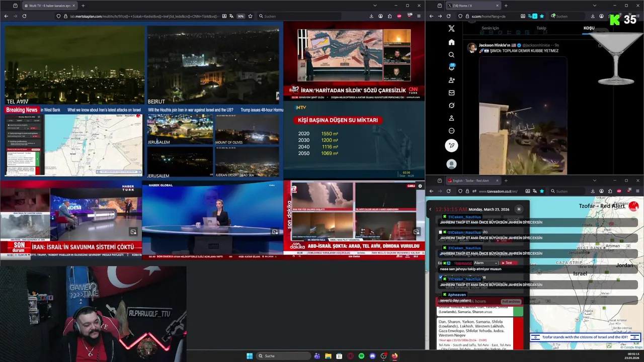Click the X compose post feather button
644x362 pixels.
click(x=451, y=145)
